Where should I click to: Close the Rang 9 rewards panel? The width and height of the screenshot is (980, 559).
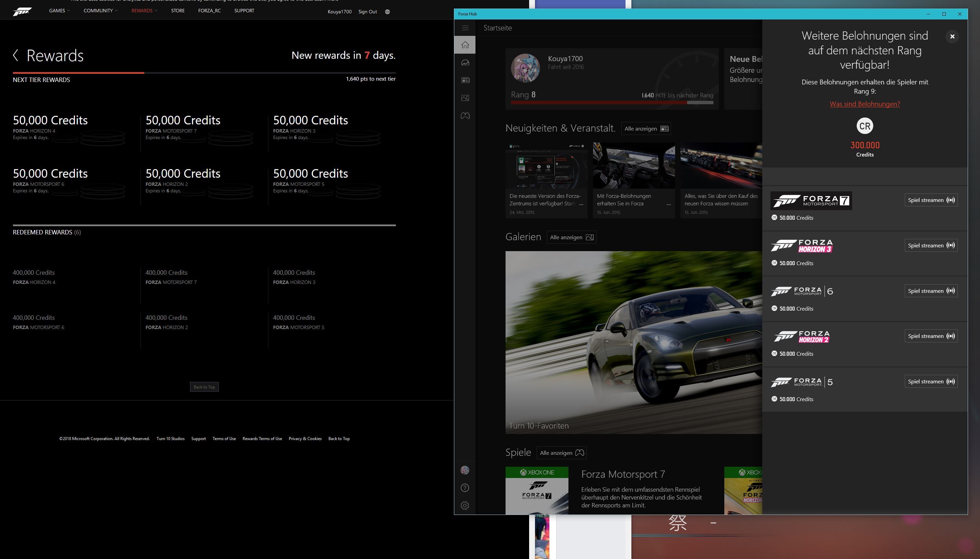[952, 37]
